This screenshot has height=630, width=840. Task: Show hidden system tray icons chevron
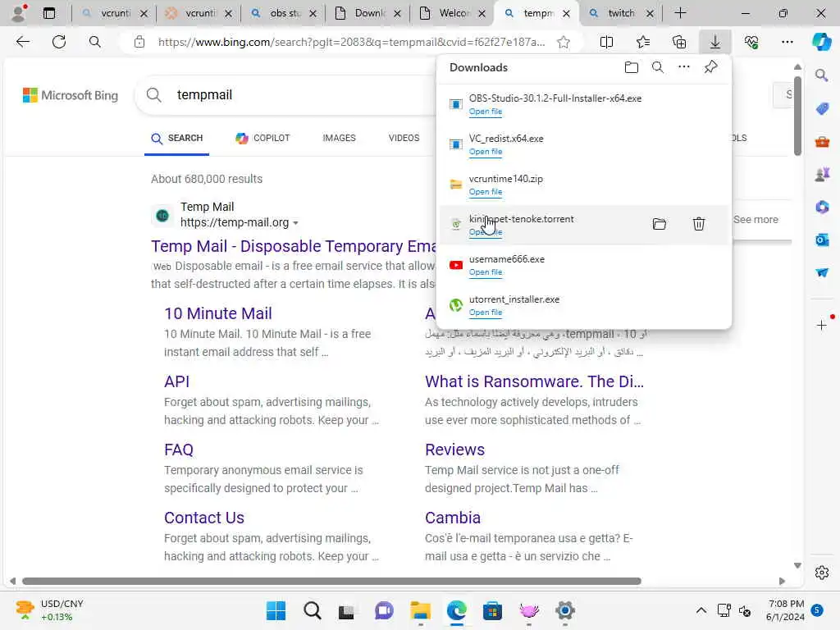point(701,610)
